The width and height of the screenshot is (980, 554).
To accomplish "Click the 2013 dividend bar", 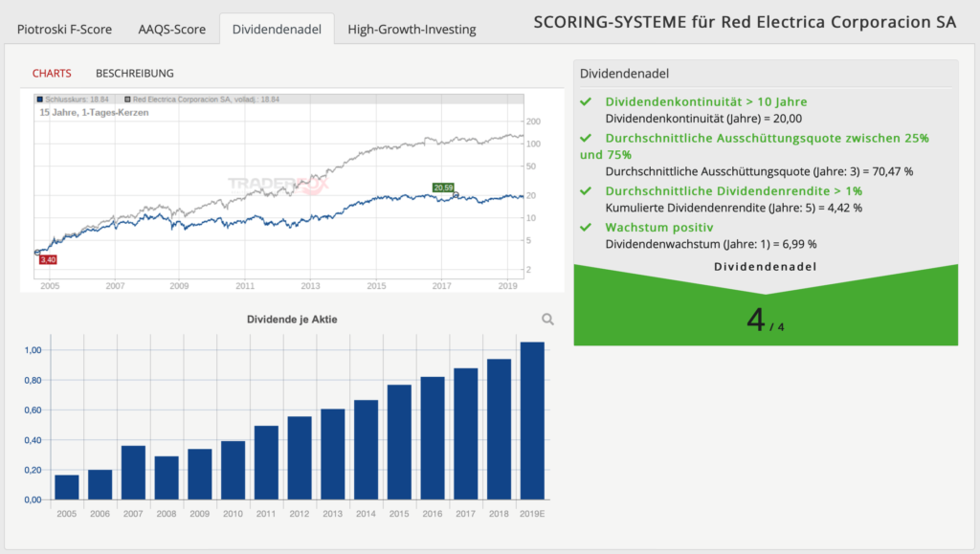I will (x=332, y=454).
